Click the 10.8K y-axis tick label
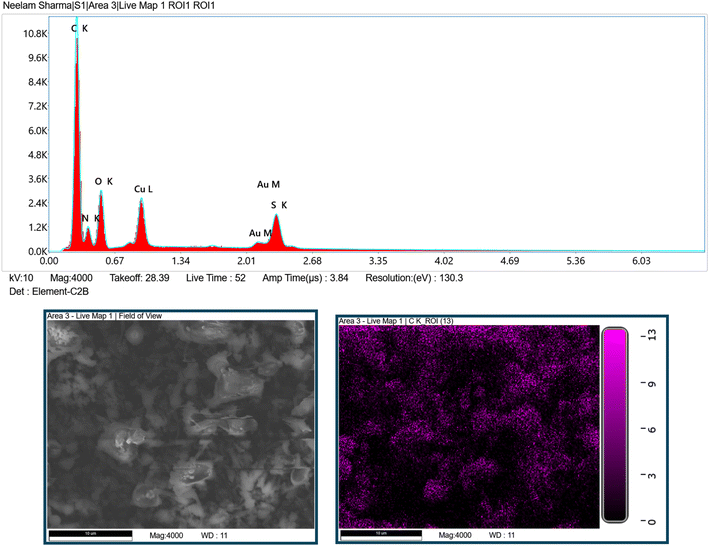This screenshot has width=709, height=546. point(34,34)
